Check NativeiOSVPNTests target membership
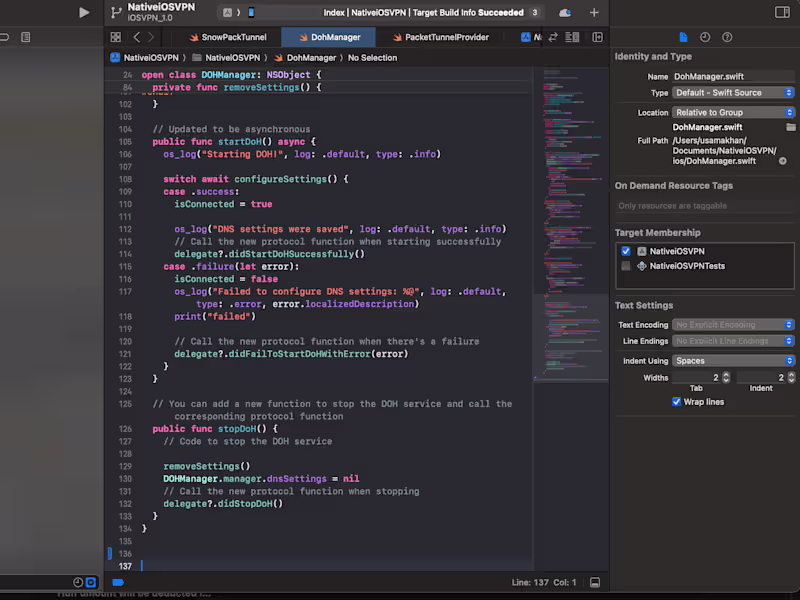Image resolution: width=800 pixels, height=600 pixels. [x=626, y=266]
